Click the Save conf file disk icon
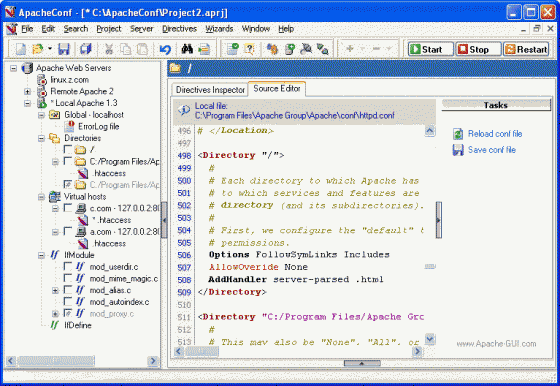 coord(458,150)
